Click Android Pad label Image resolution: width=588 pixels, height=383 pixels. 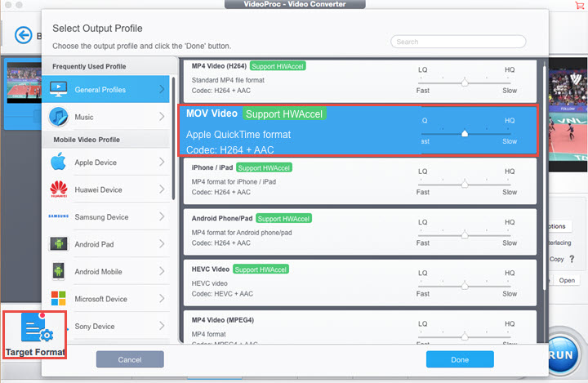[94, 244]
